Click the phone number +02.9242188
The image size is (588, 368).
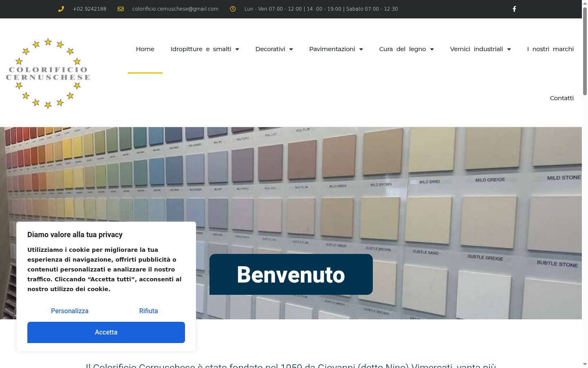(89, 9)
